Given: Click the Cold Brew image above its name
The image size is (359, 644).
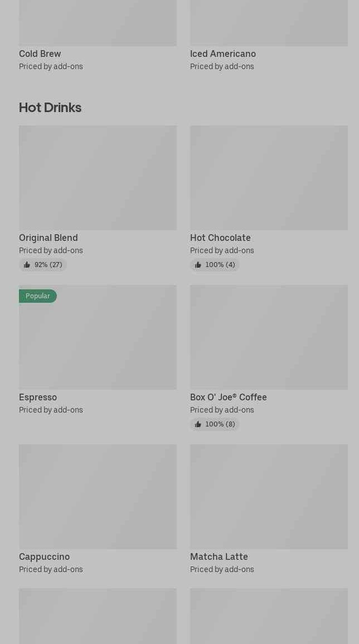Looking at the screenshot, I should [x=98, y=23].
